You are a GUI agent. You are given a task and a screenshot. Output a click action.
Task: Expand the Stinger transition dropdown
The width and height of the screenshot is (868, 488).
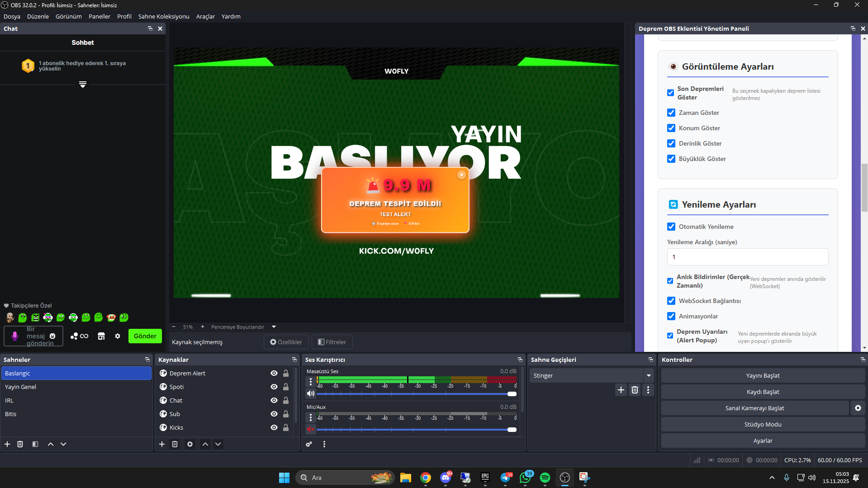click(x=649, y=375)
